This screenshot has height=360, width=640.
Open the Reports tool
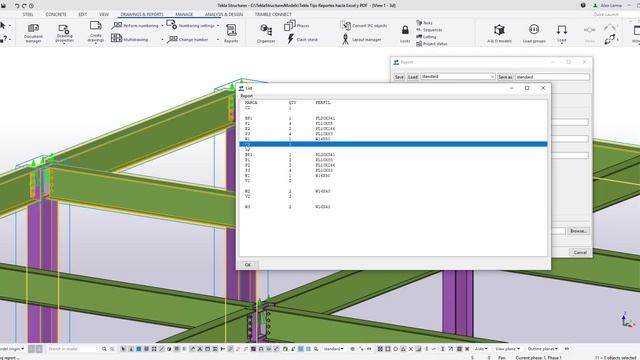tap(231, 33)
